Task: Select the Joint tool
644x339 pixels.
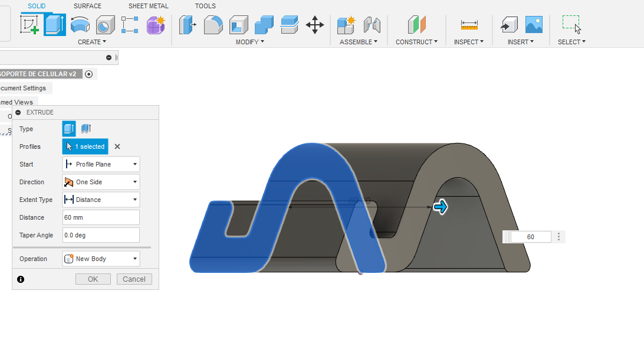Action: pyautogui.click(x=372, y=25)
